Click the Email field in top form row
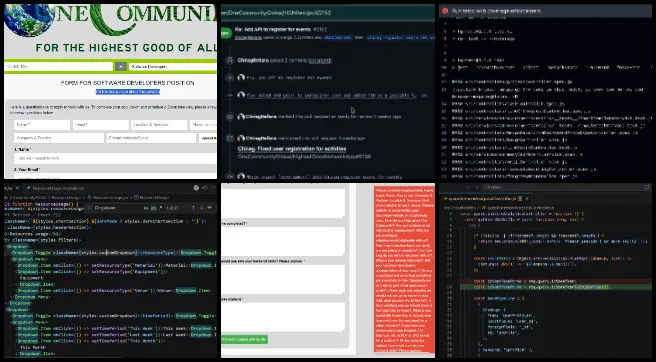The image size is (656, 362). click(x=101, y=125)
